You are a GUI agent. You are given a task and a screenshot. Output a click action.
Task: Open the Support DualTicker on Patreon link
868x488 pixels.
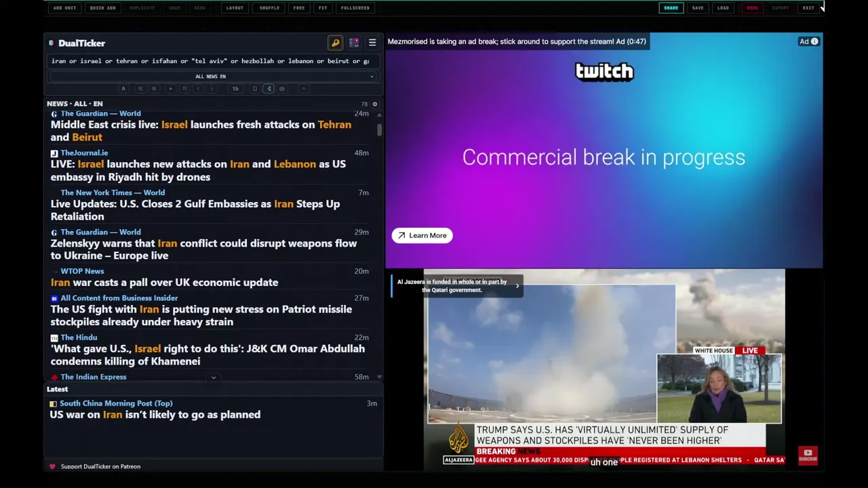pyautogui.click(x=100, y=466)
